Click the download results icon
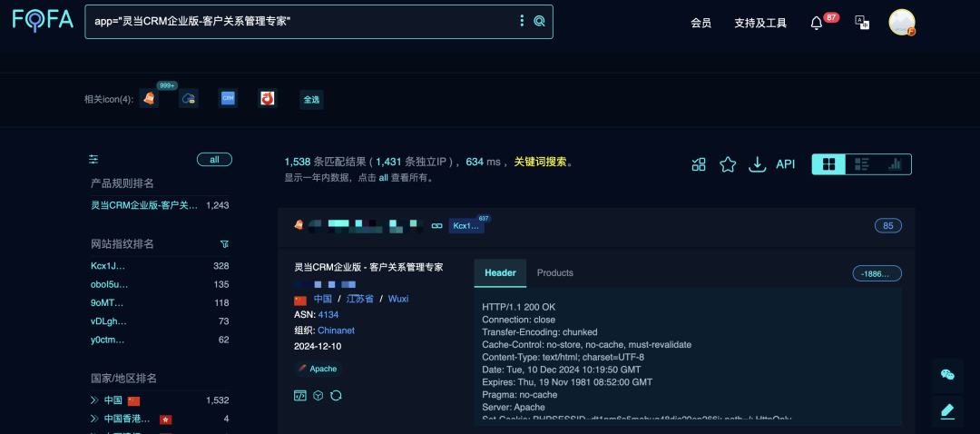The width and height of the screenshot is (980, 434). (x=757, y=164)
